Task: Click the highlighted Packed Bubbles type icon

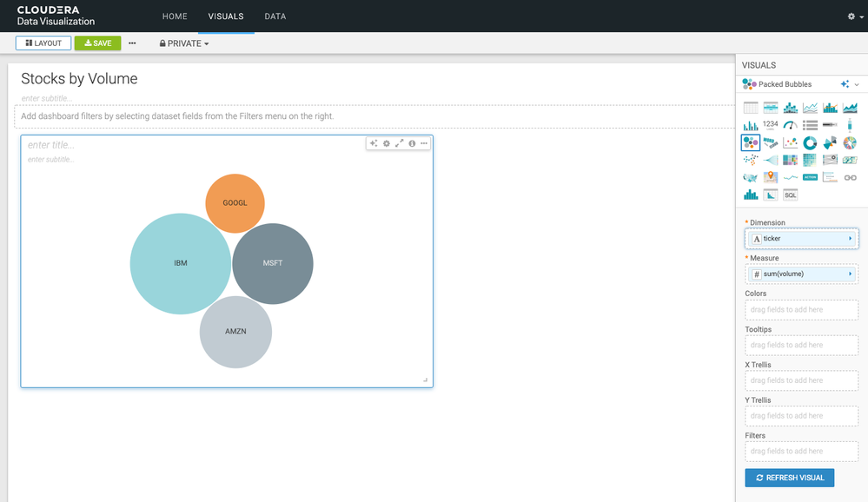Action: click(751, 142)
